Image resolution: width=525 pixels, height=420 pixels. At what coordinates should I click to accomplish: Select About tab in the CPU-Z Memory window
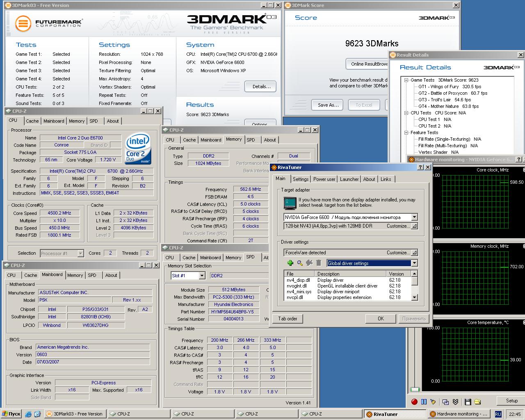click(270, 140)
